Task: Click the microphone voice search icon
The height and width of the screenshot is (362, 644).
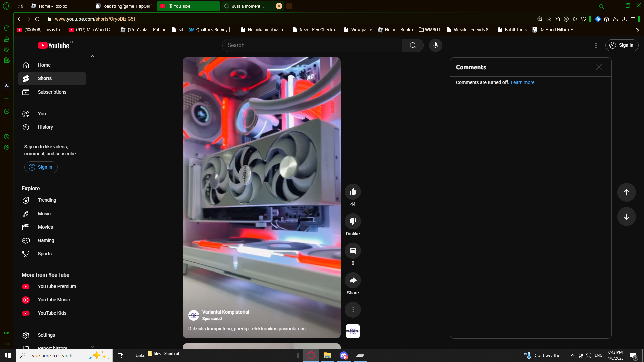Action: pos(435,45)
